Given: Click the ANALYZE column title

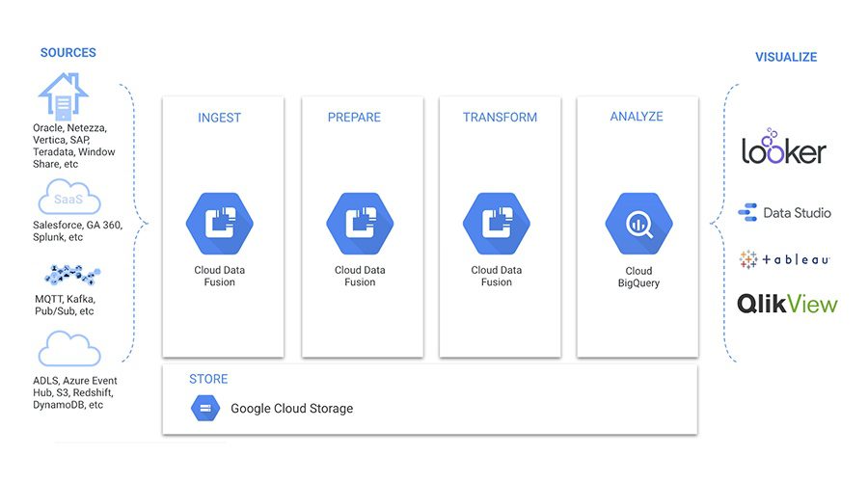Looking at the screenshot, I should [637, 117].
